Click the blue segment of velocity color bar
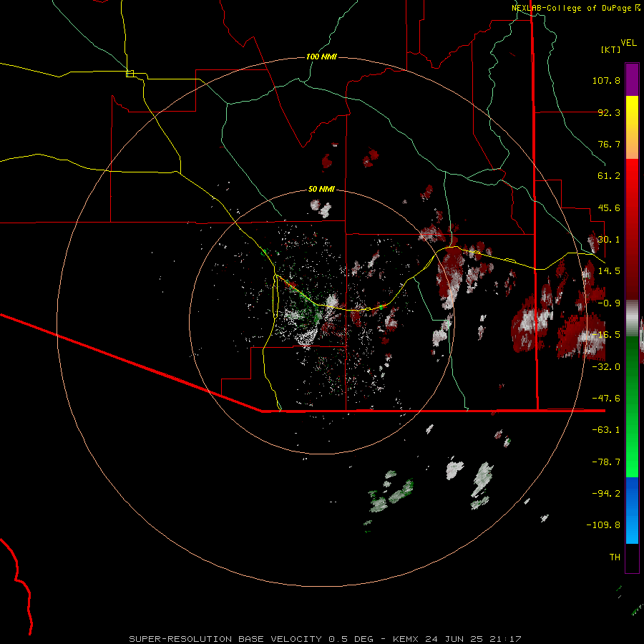 (632, 510)
